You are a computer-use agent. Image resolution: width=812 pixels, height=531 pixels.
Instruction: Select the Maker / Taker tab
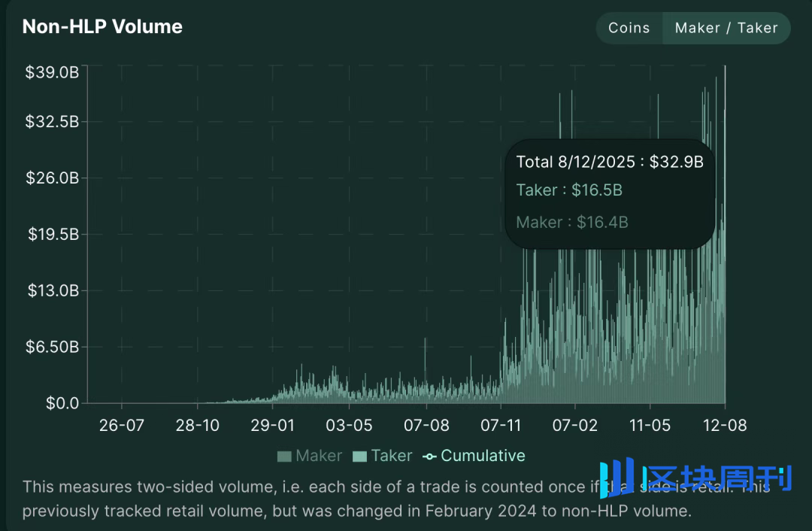pyautogui.click(x=726, y=28)
